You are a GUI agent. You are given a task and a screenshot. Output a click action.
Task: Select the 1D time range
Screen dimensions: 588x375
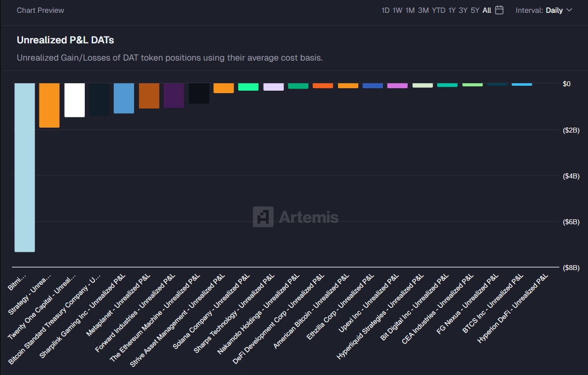pos(385,10)
